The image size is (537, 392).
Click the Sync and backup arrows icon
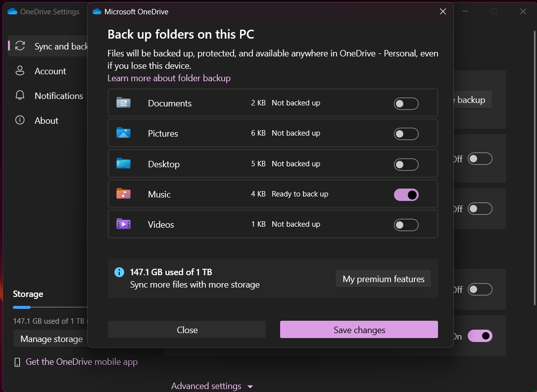pyautogui.click(x=20, y=46)
